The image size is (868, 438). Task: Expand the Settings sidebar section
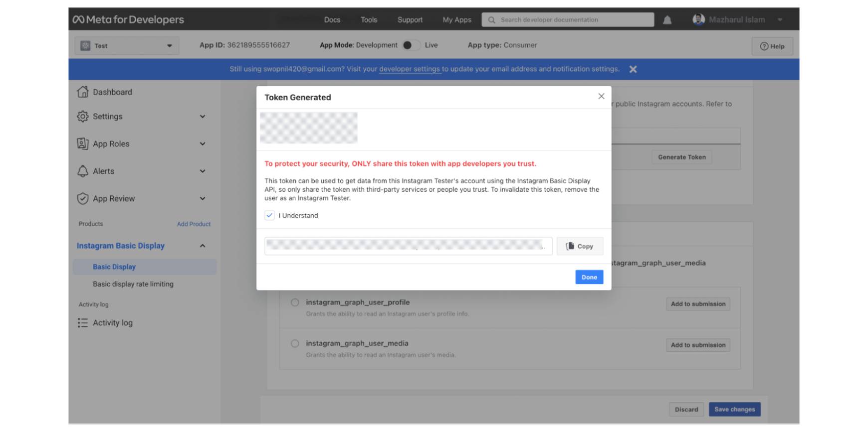(x=203, y=117)
